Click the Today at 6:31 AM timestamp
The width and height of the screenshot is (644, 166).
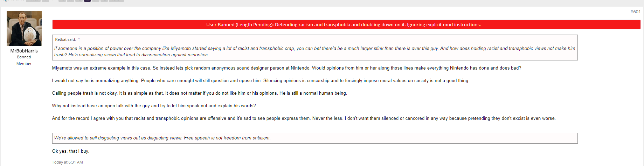68,162
